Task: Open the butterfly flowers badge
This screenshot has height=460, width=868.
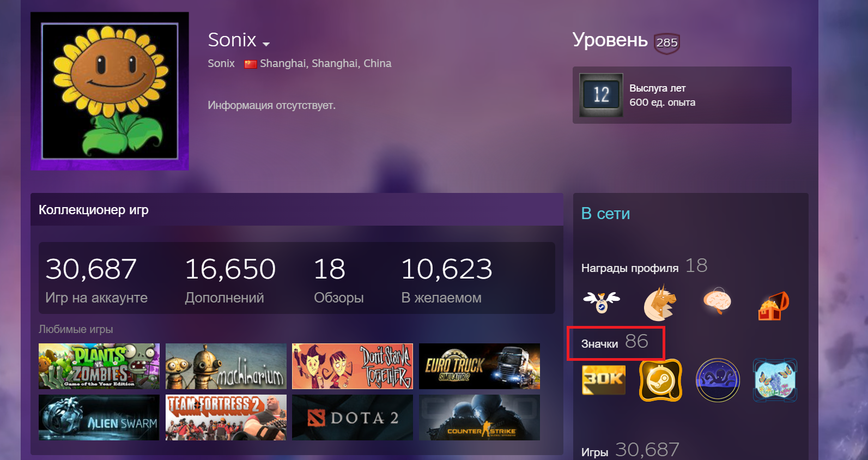Action: 775,380
